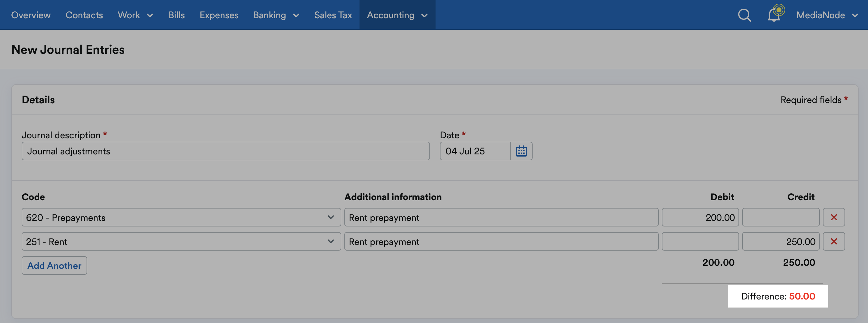This screenshot has height=323, width=868.
Task: Edit Rent row additional information field
Action: pos(501,241)
